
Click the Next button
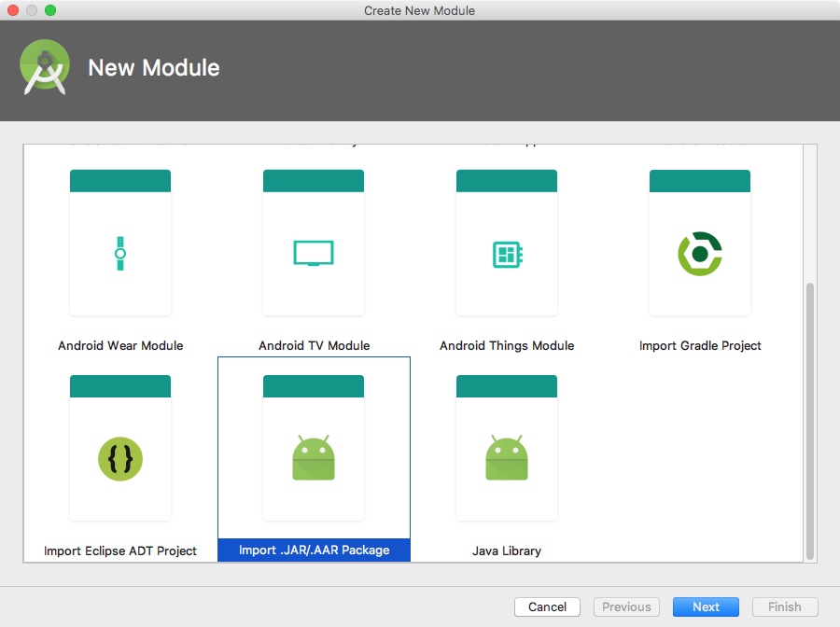pos(706,606)
